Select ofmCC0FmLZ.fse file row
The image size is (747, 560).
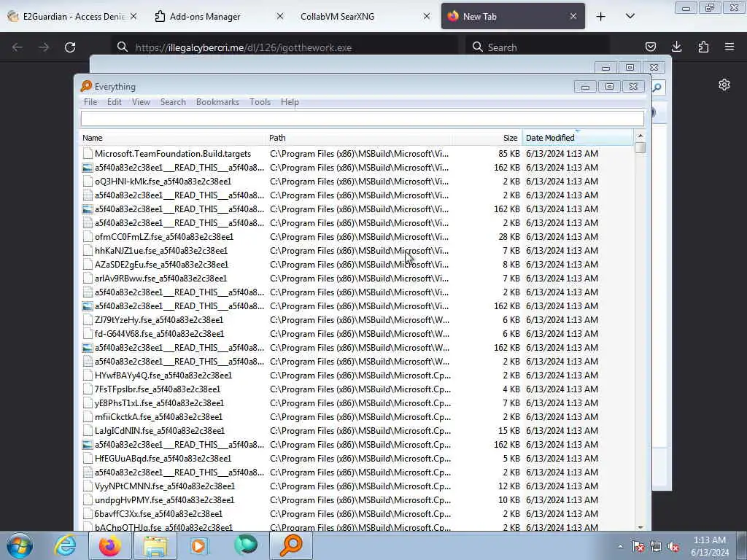click(357, 237)
